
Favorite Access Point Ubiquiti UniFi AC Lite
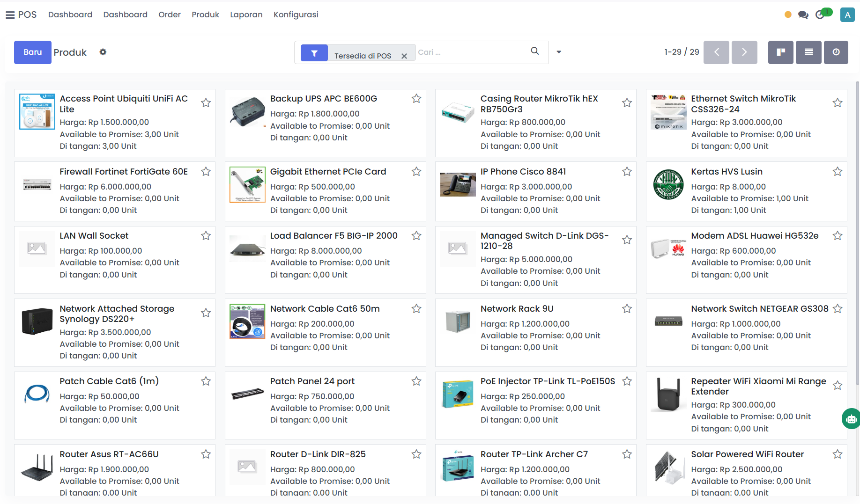(206, 103)
